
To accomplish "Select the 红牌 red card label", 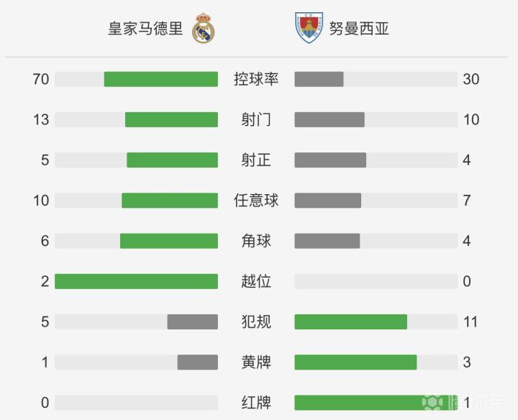I will [x=256, y=403].
